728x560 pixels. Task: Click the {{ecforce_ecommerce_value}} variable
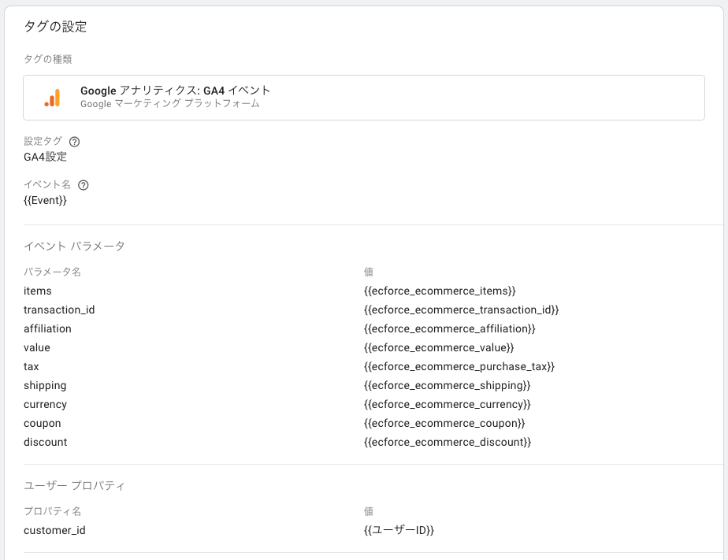coord(439,347)
